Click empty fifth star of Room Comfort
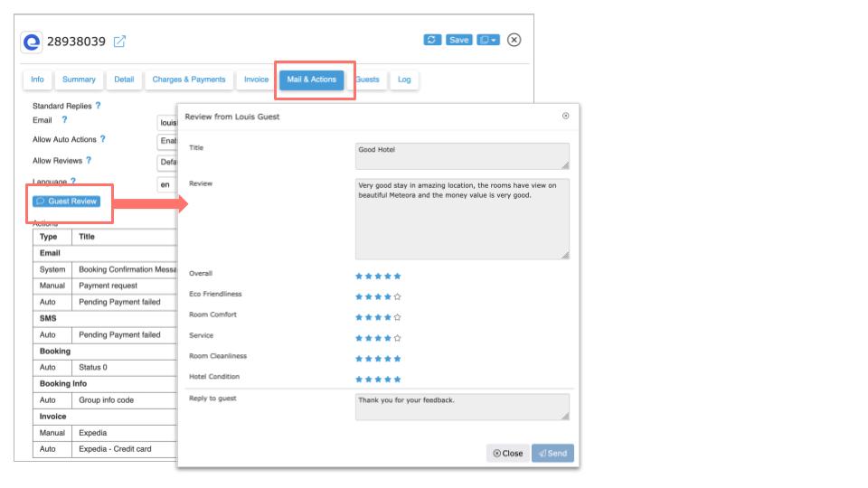Image resolution: width=868 pixels, height=488 pixels. [397, 317]
